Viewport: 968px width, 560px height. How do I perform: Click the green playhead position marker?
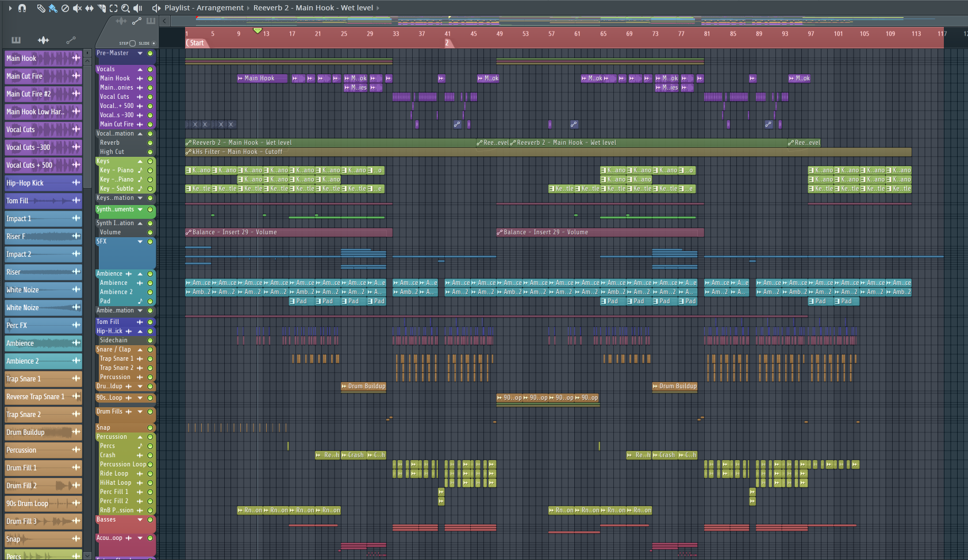point(258,30)
